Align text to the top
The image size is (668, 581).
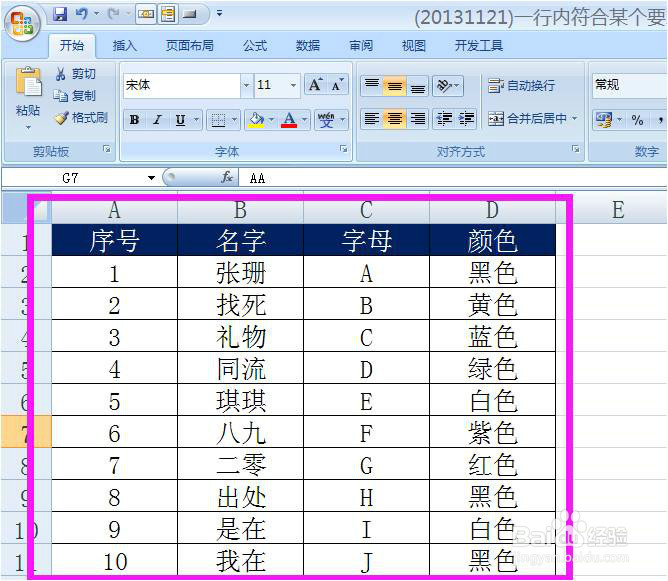[372, 86]
